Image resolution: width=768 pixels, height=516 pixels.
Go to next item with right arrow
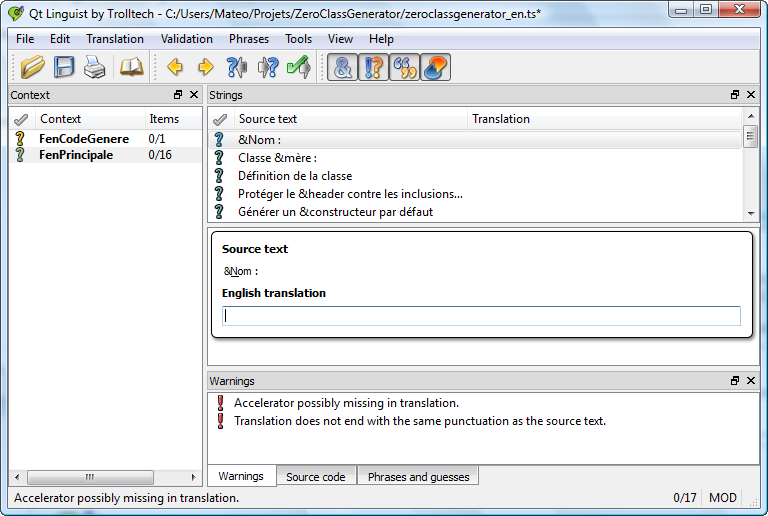[206, 67]
